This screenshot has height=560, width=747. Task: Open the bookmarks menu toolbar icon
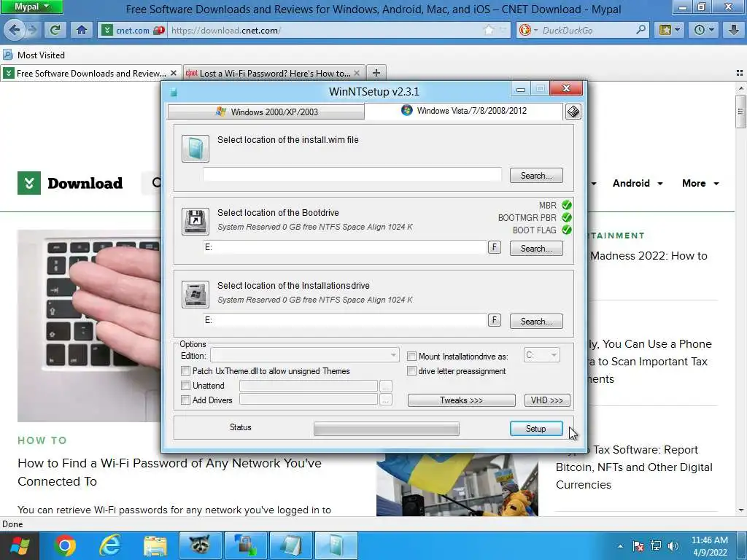point(670,30)
